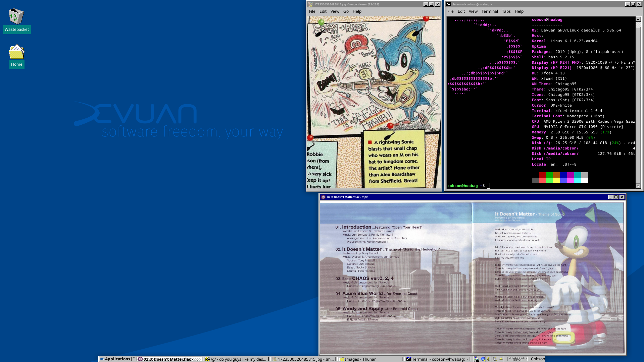Open the View menu in Image Viewer
This screenshot has width=644, height=362.
coord(335,11)
